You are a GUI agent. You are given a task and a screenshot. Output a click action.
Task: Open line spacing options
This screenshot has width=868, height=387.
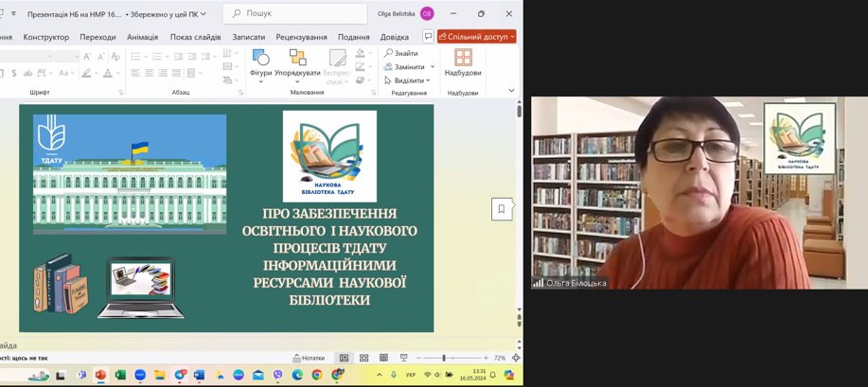pos(206,56)
